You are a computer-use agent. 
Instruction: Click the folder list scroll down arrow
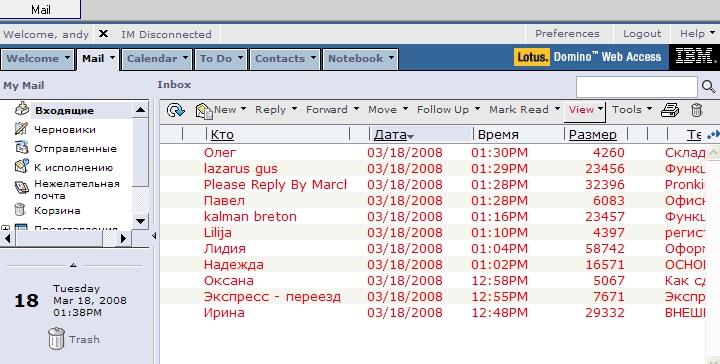[141, 221]
